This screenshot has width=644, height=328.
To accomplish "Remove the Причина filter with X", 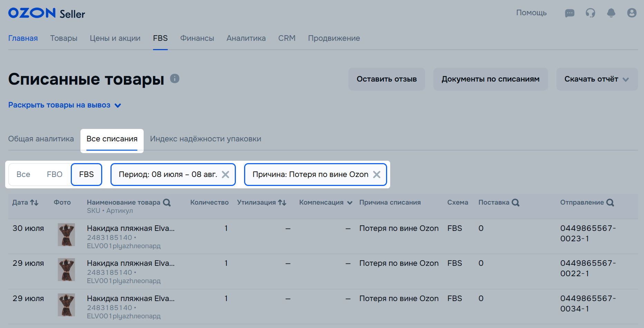I will [377, 175].
